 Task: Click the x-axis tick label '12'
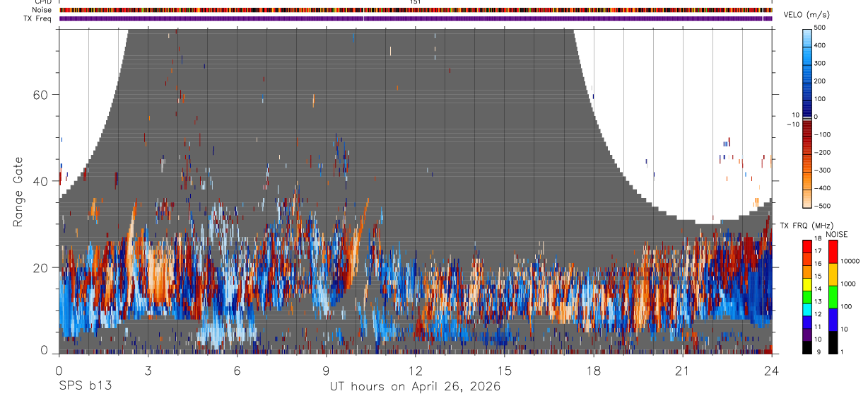[x=416, y=370]
